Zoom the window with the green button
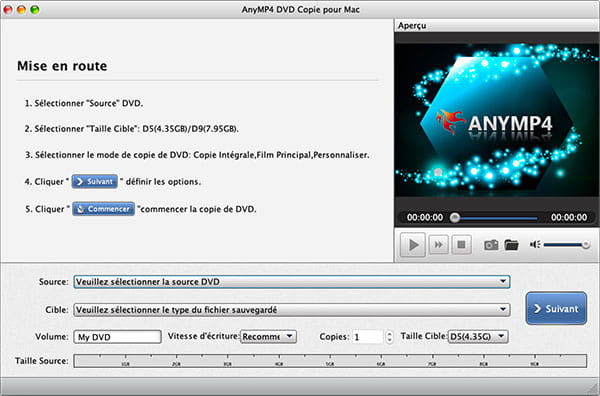 coord(35,10)
